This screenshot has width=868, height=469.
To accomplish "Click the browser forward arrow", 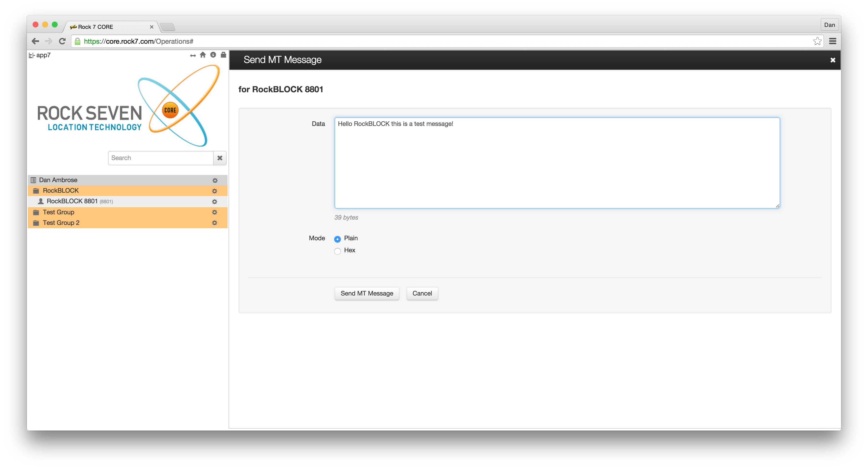I will [48, 41].
